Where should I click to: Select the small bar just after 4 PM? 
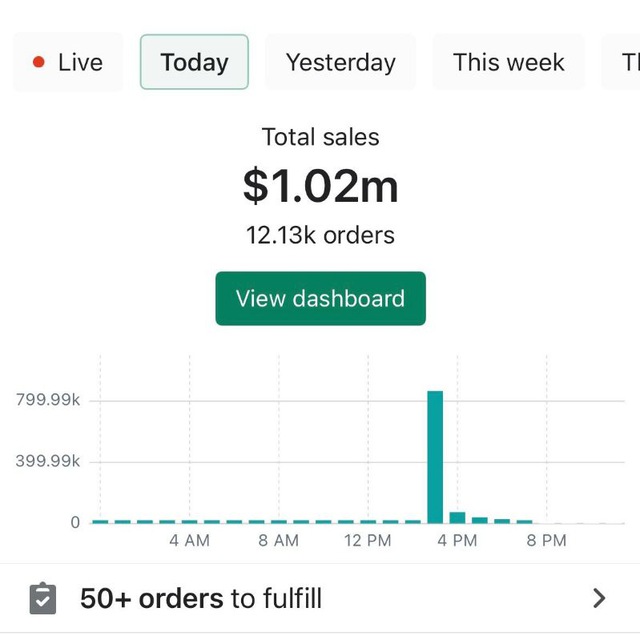[x=458, y=518]
